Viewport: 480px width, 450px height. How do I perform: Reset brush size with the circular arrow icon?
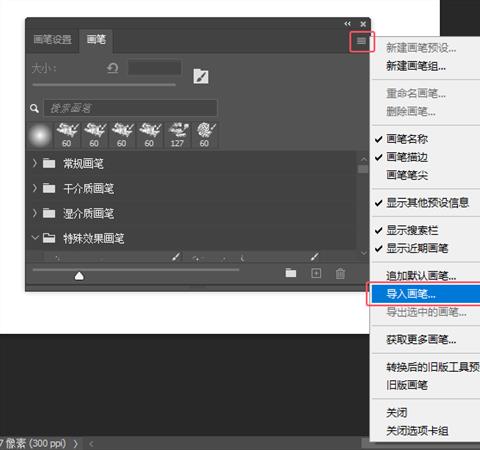[112, 68]
